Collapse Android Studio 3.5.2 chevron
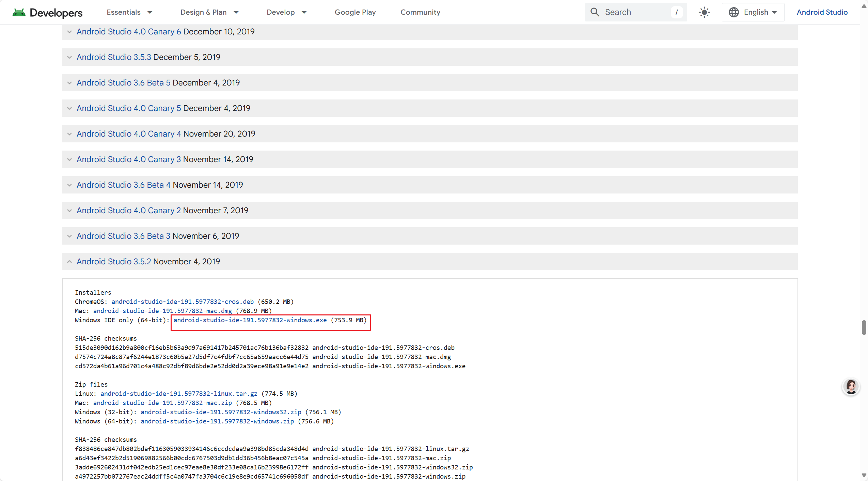Screen dimensions: 868x481 pos(69,262)
